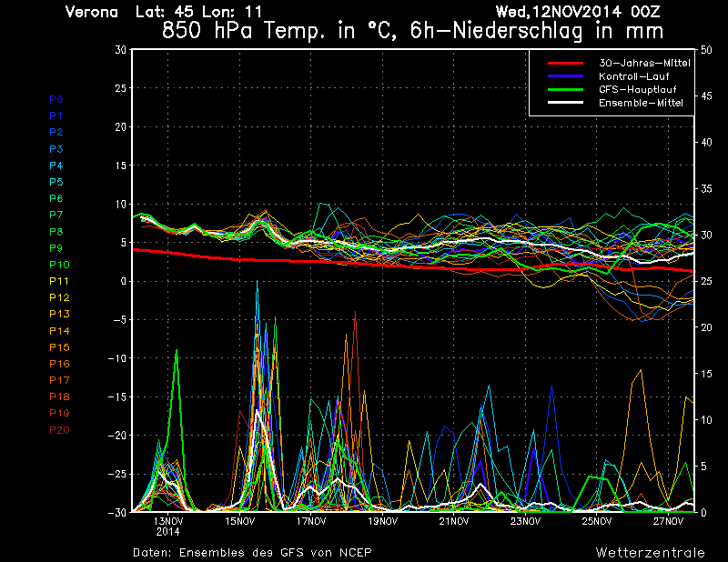Click the blue Kontroll-Lauf legend line

click(565, 76)
